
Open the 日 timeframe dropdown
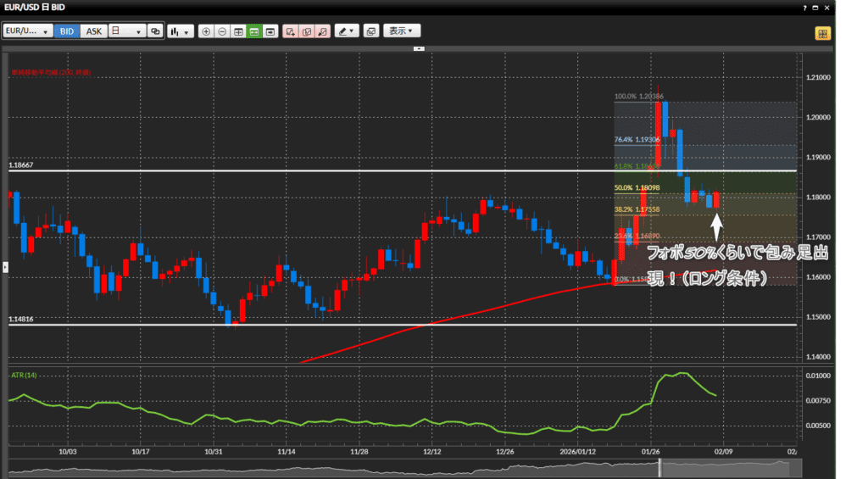125,31
